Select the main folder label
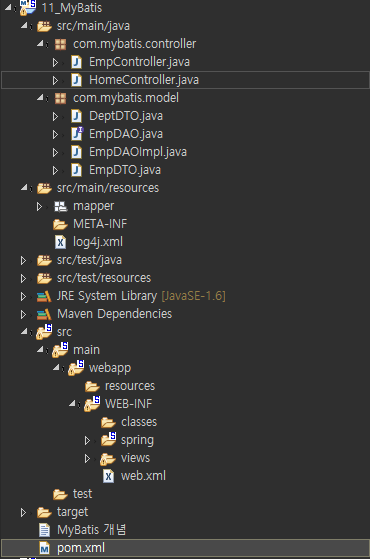This screenshot has height=559, width=370. [86, 350]
